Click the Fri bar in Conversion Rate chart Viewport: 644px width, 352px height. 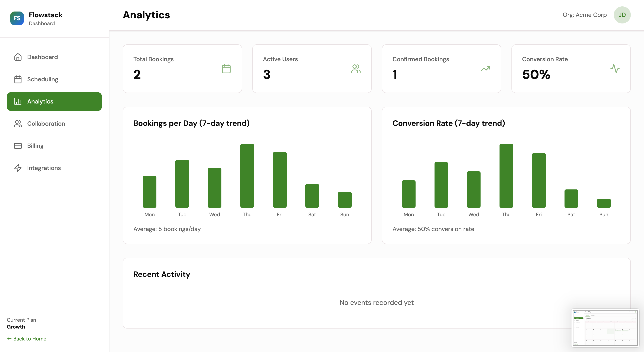[x=539, y=180]
